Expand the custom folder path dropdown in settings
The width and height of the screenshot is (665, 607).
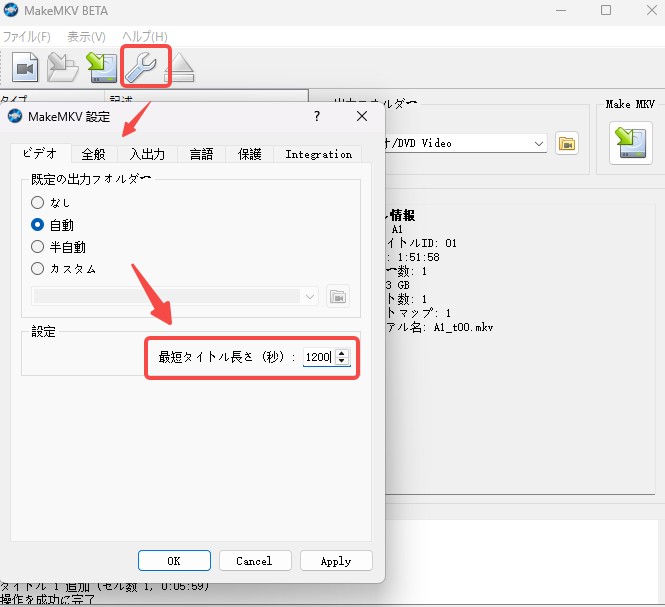[x=310, y=296]
